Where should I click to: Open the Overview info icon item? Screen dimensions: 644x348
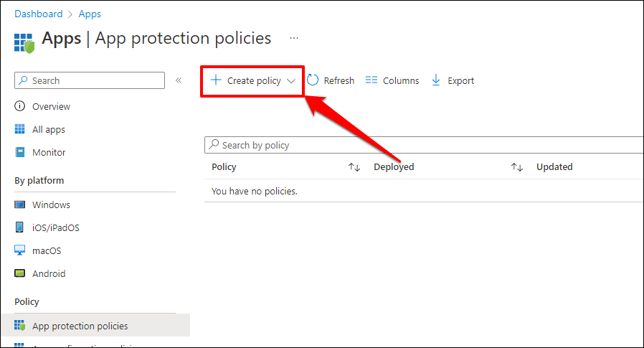click(20, 106)
